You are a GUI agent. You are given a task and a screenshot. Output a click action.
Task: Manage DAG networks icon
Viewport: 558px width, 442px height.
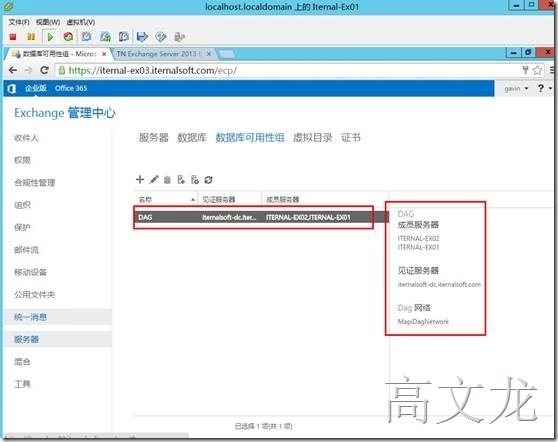click(x=195, y=180)
